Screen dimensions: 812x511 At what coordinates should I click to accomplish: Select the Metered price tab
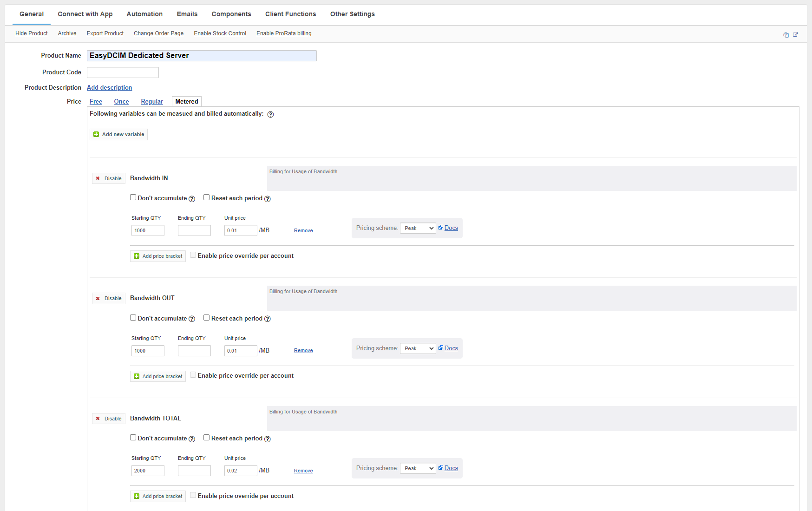[187, 102]
